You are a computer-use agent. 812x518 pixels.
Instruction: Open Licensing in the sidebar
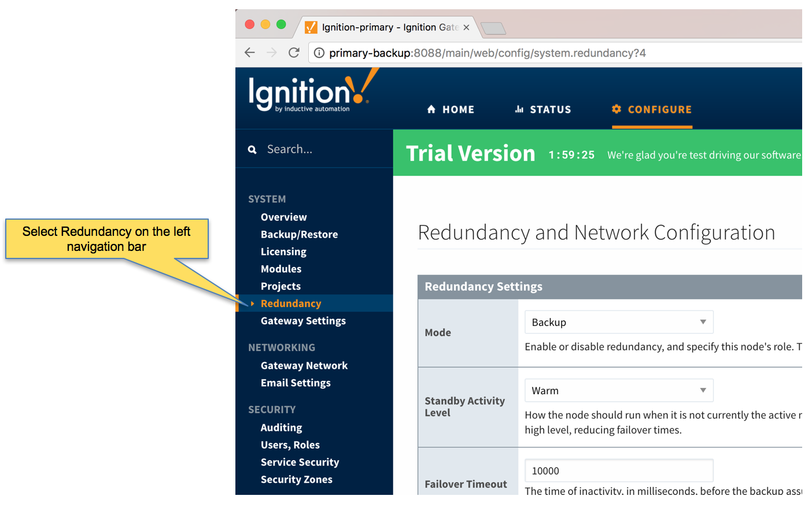click(283, 252)
